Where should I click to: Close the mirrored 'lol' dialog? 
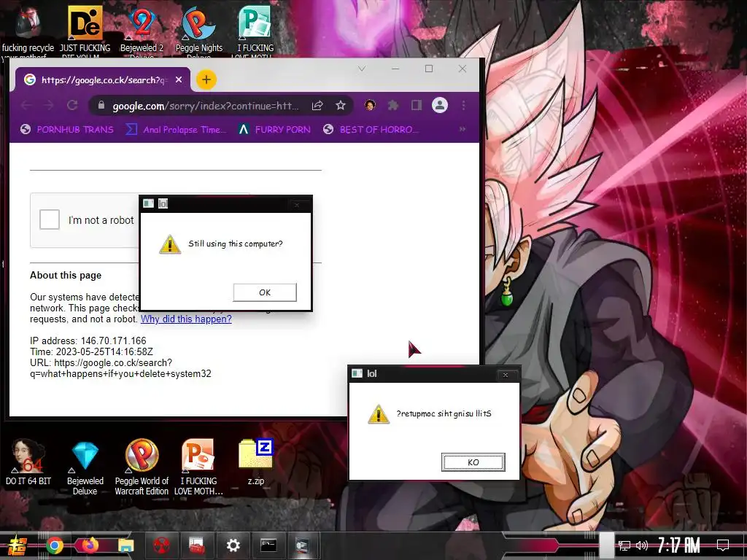coord(506,376)
